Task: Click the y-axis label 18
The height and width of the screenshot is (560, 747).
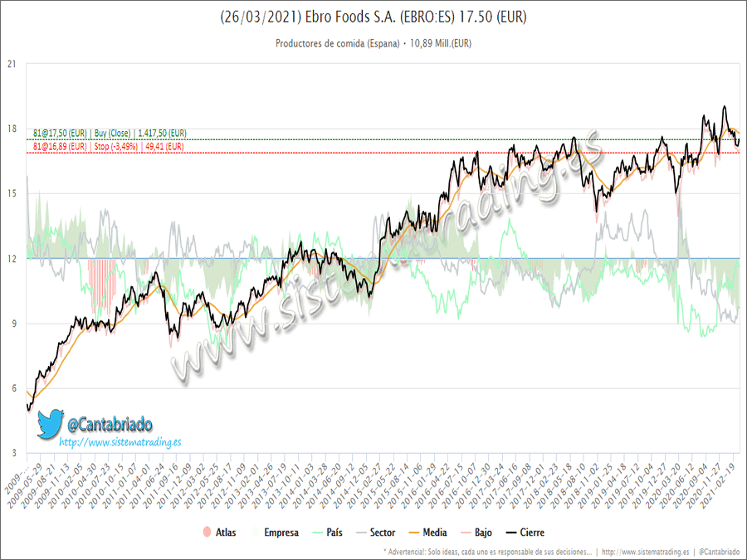Action: click(x=12, y=129)
